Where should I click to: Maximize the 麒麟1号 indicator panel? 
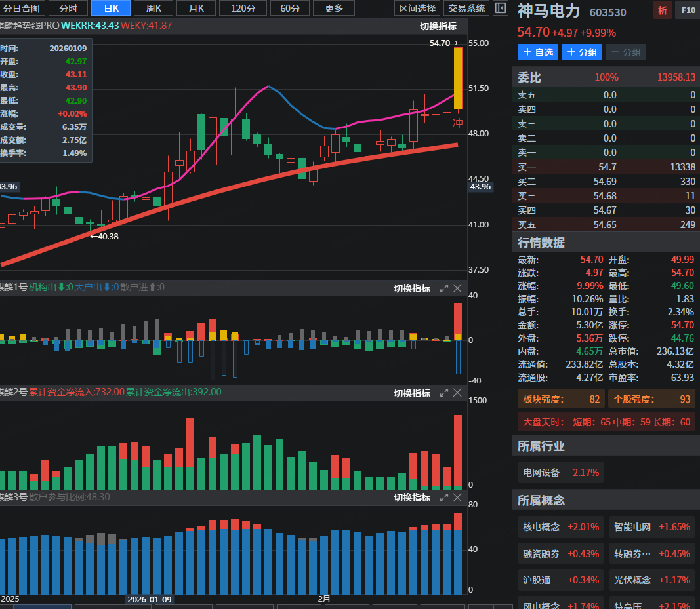click(x=444, y=288)
